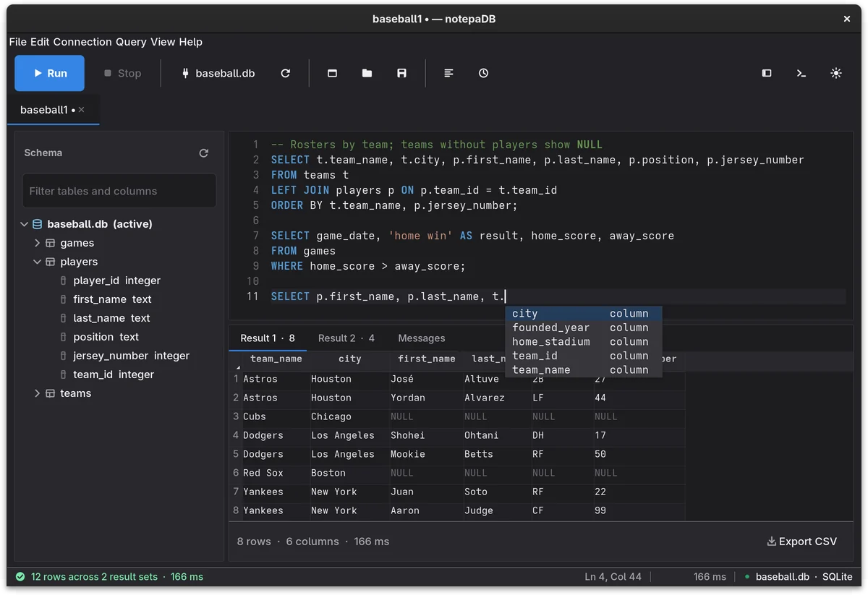The height and width of the screenshot is (595, 868).
Task: Export results with Export CSV
Action: click(802, 542)
